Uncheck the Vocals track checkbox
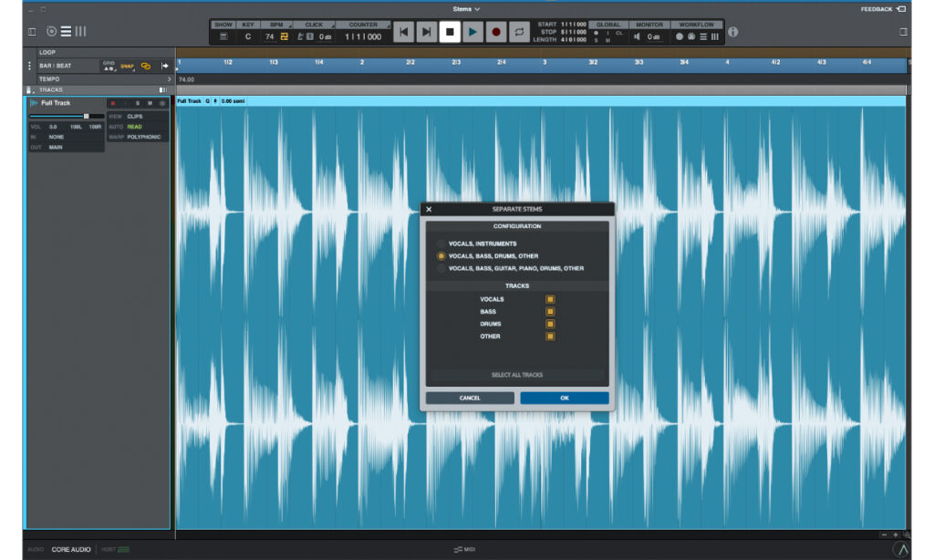 [550, 300]
